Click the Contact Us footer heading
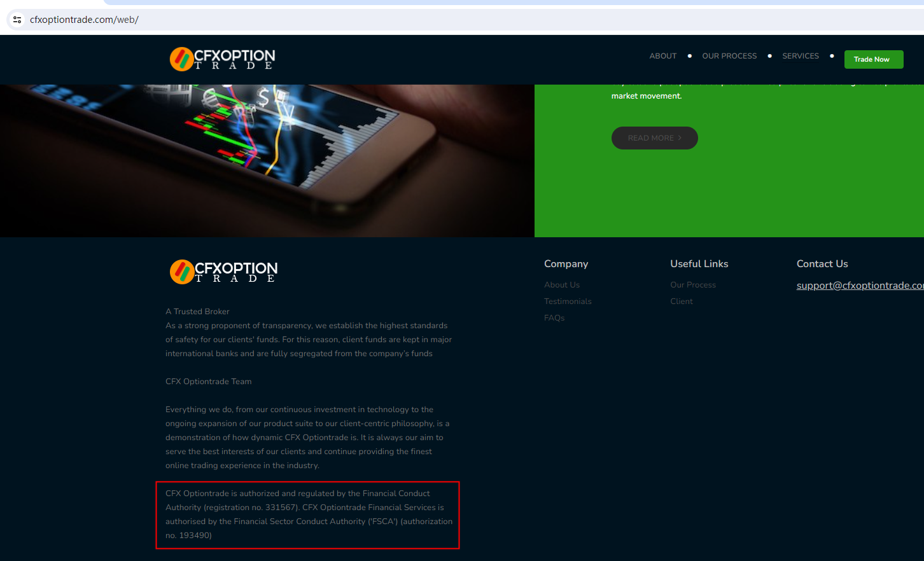The image size is (924, 561). (x=822, y=264)
